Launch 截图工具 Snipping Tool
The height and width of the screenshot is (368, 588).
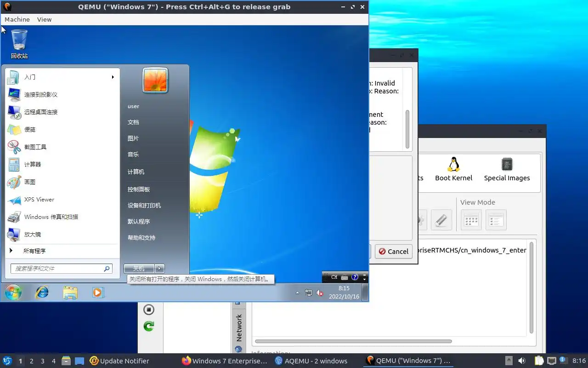(62, 147)
